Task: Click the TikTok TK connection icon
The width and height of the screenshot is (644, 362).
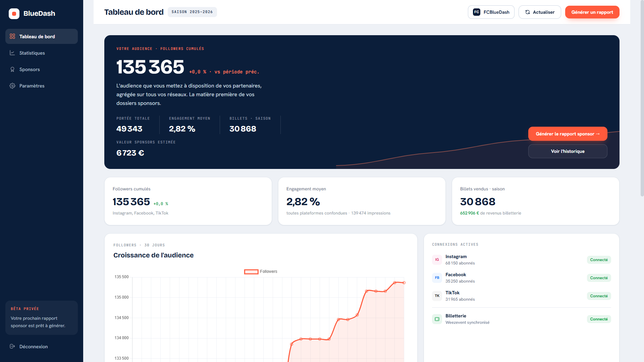Action: point(437,296)
